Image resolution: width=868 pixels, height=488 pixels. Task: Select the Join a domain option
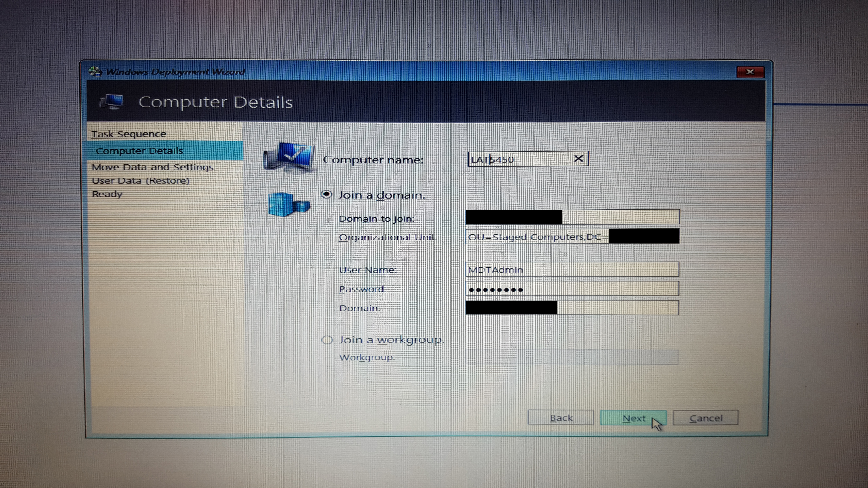(326, 195)
